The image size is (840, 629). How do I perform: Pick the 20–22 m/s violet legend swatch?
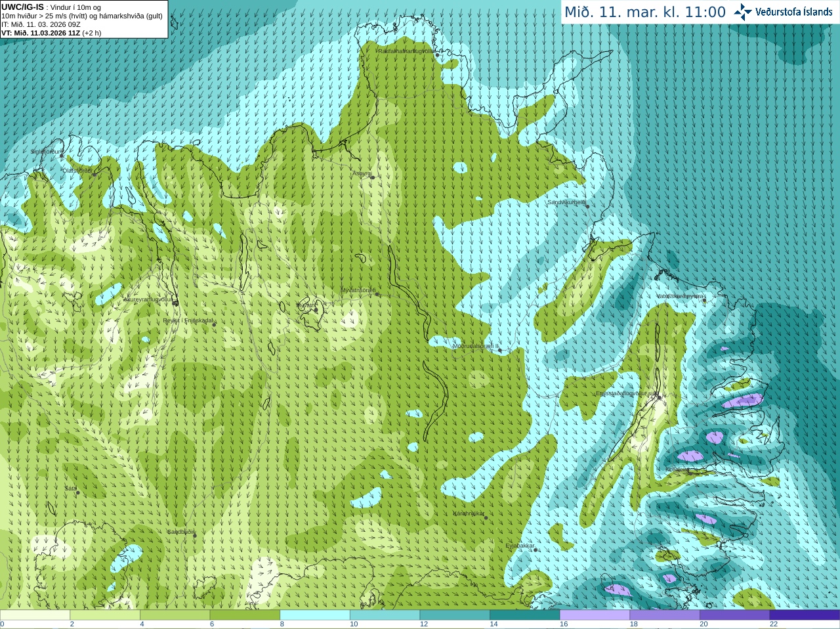click(x=735, y=615)
